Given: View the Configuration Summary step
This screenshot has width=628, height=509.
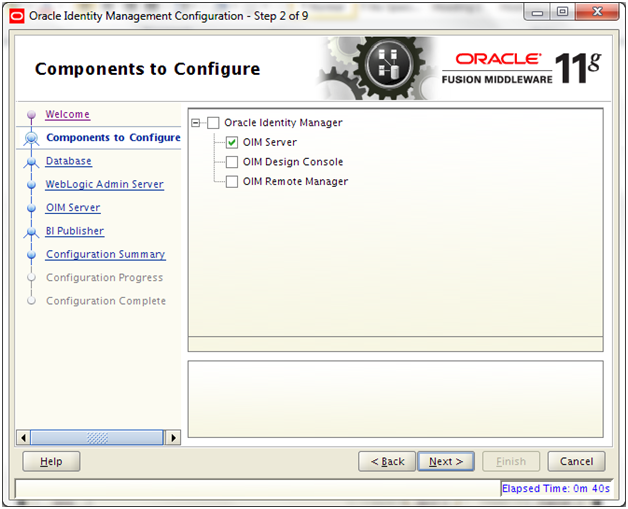Looking at the screenshot, I should 106,254.
